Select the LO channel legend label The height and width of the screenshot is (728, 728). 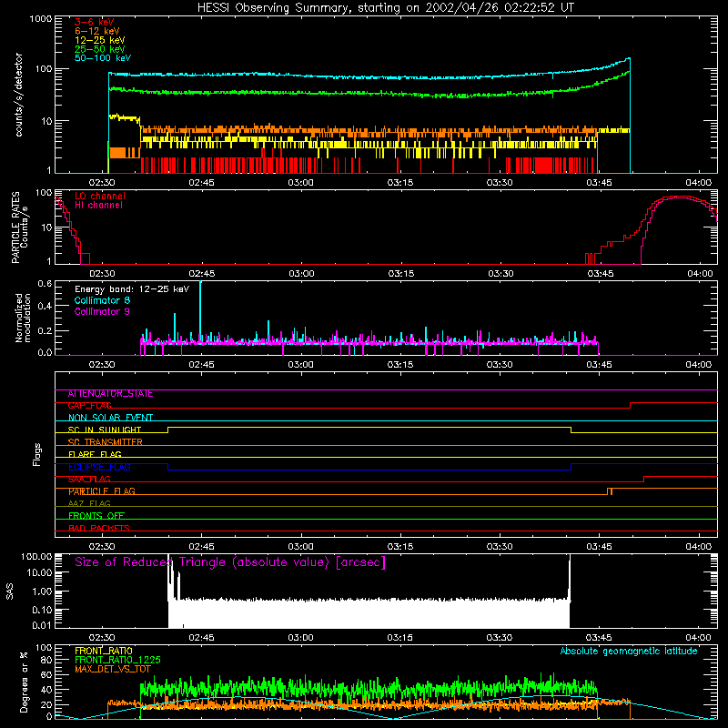pos(100,197)
